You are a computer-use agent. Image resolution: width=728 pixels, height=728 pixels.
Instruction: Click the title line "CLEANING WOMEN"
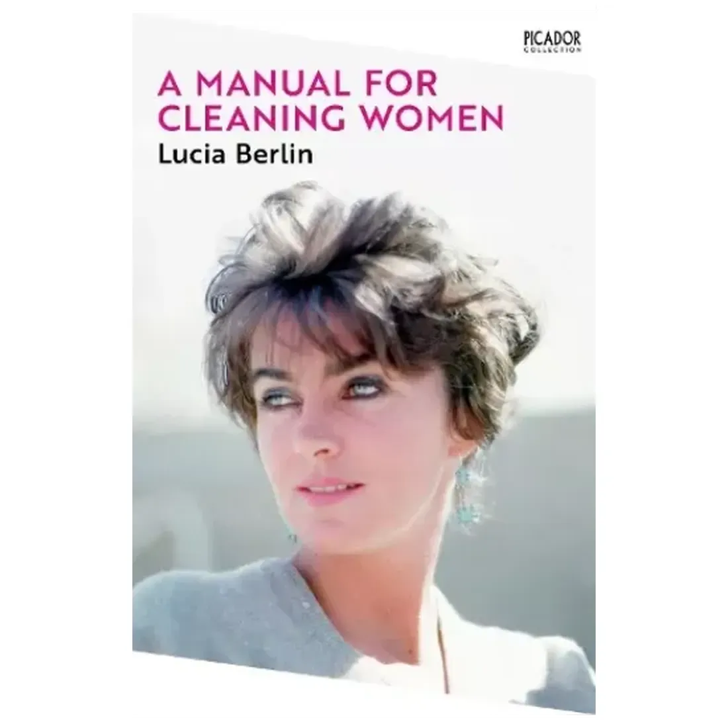[331, 118]
